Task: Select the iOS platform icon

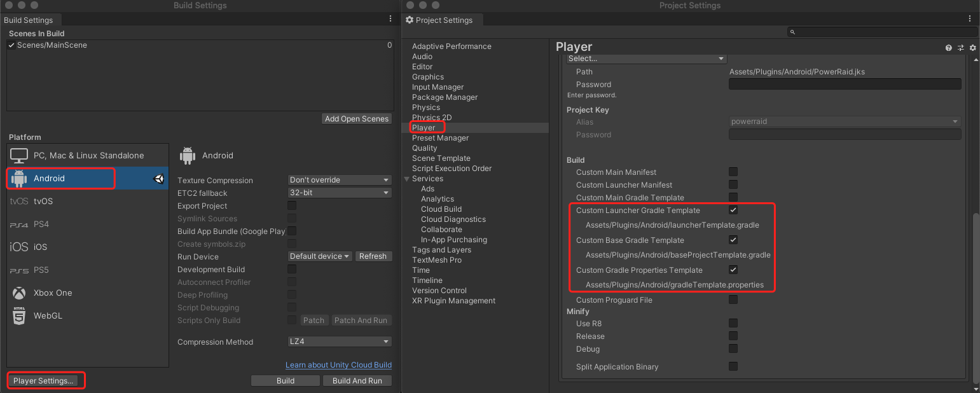Action: (x=19, y=247)
